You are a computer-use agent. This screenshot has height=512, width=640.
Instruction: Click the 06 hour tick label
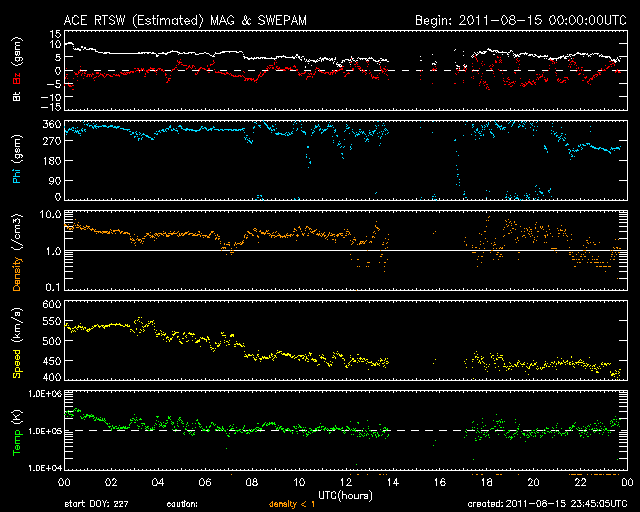(204, 483)
